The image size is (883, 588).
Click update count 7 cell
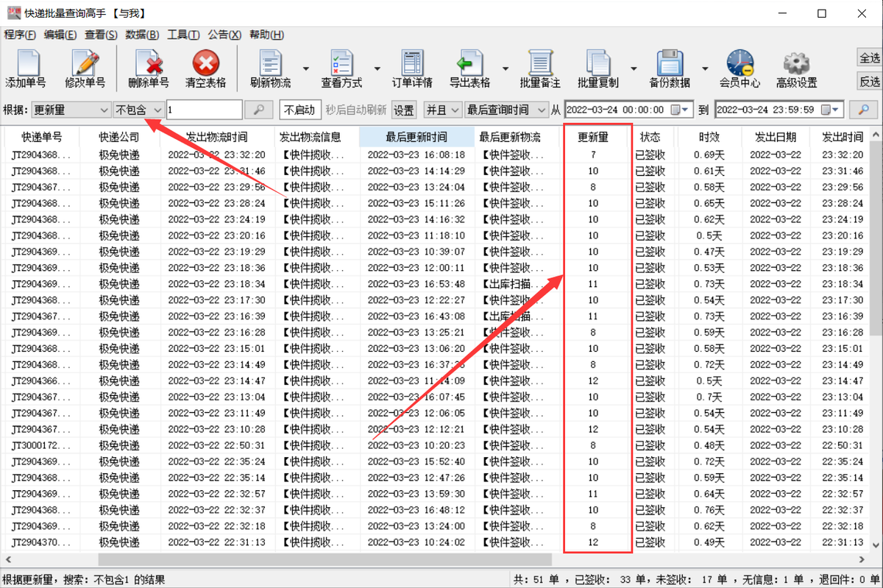tap(593, 155)
